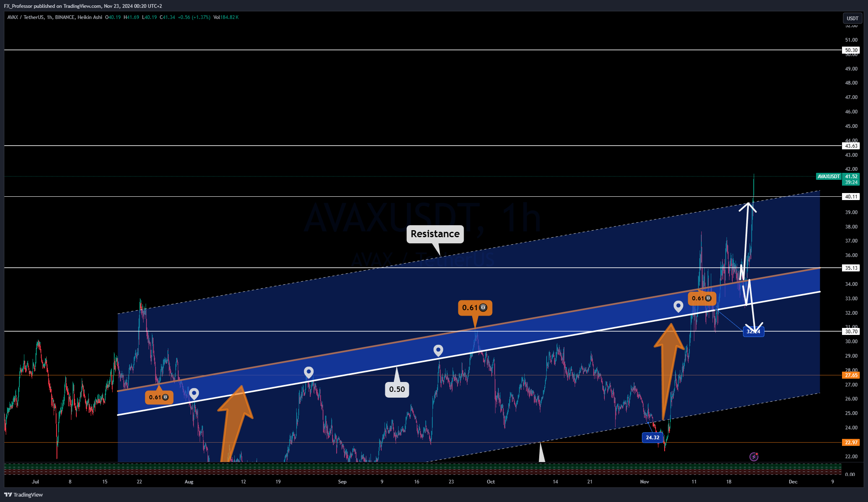
Task: Select the location pin marker in late August
Action: click(x=309, y=372)
